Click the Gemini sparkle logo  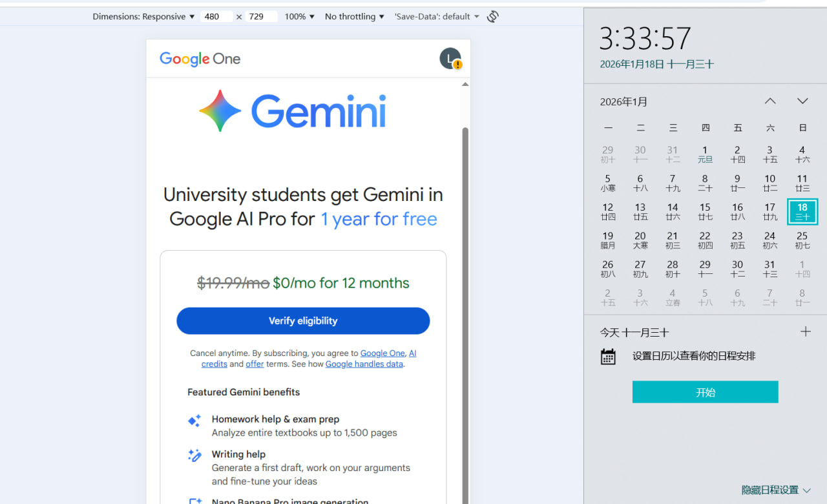coord(220,110)
